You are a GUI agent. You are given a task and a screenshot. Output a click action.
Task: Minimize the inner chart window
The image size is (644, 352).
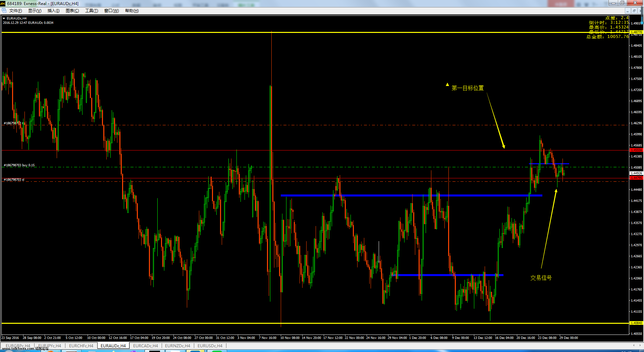(x=627, y=11)
